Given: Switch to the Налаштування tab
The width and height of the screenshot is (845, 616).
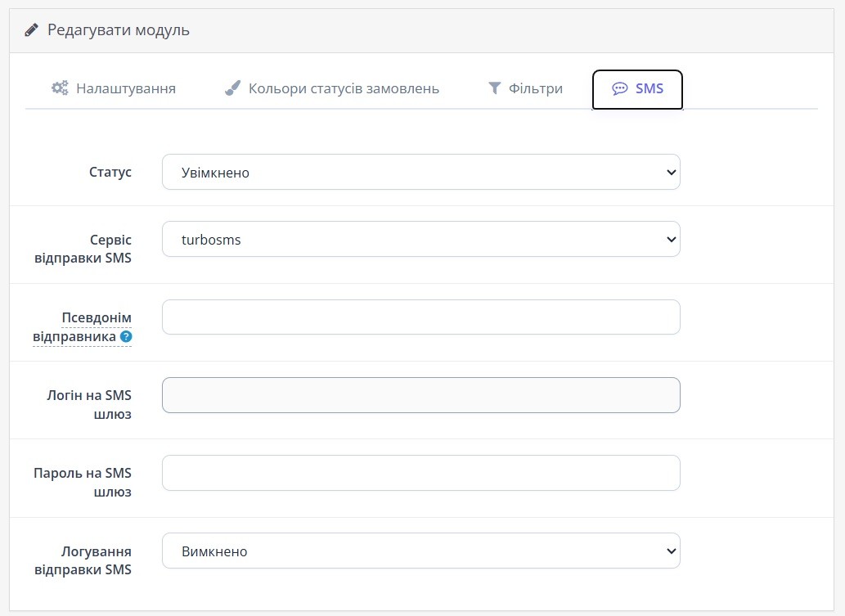Looking at the screenshot, I should click(x=114, y=88).
